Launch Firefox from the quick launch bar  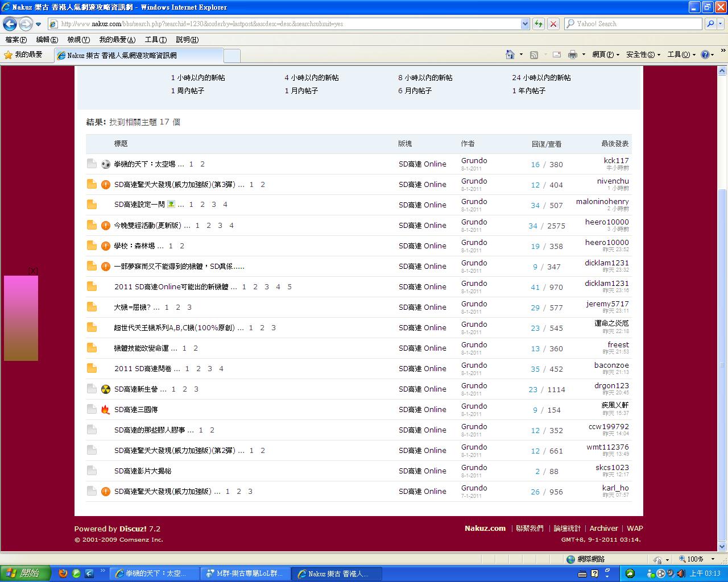[x=63, y=573]
